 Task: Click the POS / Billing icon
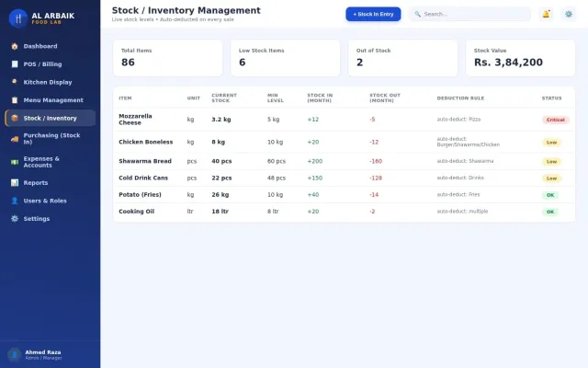click(x=15, y=64)
